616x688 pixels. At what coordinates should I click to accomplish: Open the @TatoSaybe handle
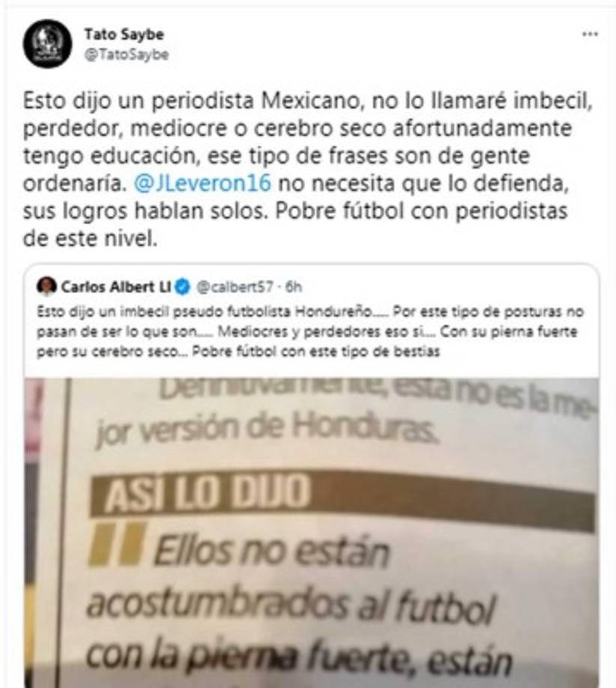(127, 55)
